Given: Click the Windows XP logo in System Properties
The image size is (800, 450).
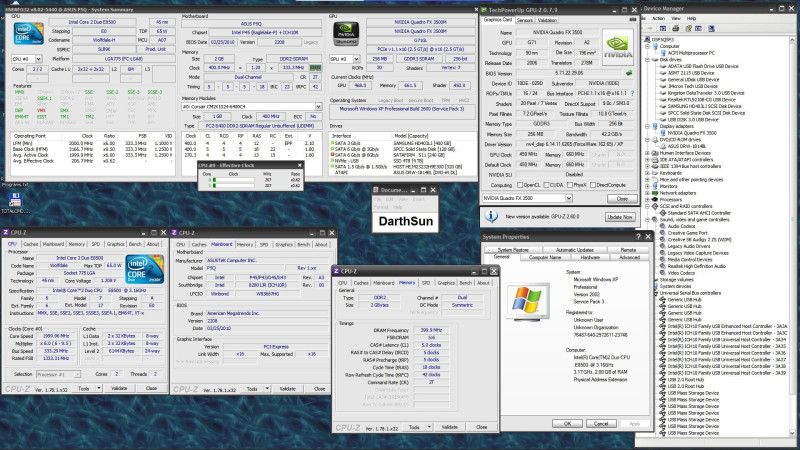Looking at the screenshot, I should (x=528, y=301).
